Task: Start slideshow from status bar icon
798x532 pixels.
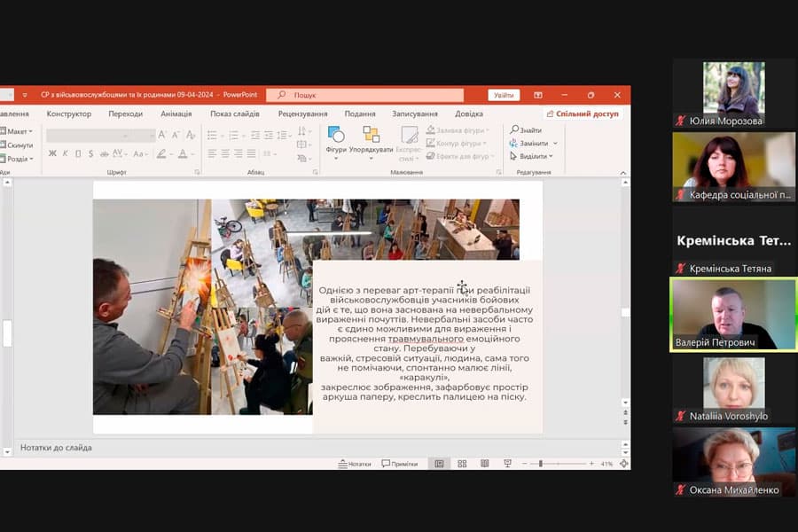Action: tap(507, 464)
